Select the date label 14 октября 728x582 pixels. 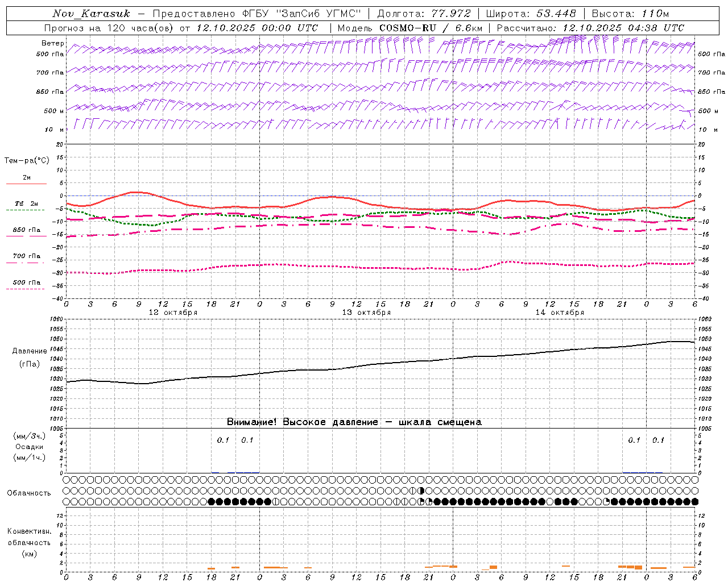[560, 313]
